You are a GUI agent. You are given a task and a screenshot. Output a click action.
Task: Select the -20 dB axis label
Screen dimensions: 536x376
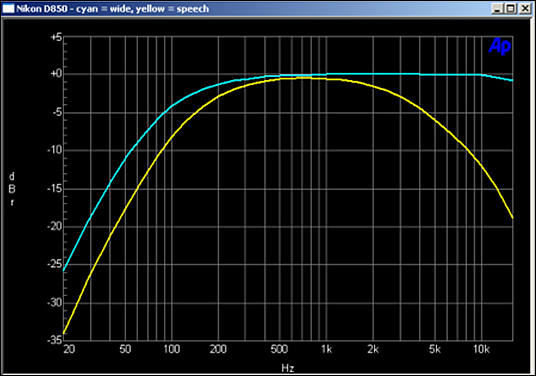click(x=55, y=226)
